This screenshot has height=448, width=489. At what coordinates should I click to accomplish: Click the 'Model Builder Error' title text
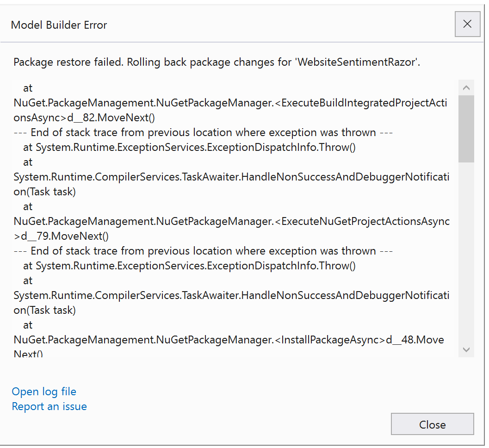click(x=59, y=25)
